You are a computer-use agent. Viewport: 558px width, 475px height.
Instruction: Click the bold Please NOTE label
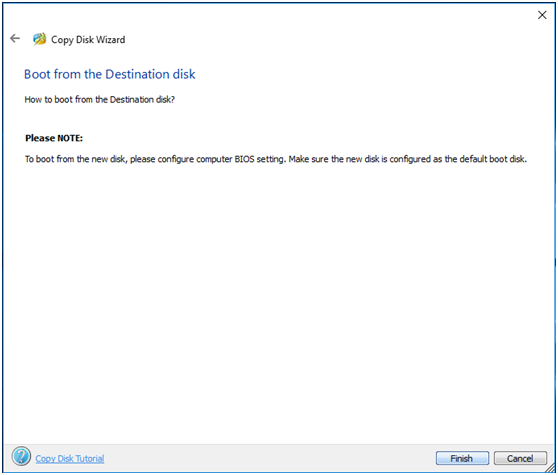click(x=54, y=138)
